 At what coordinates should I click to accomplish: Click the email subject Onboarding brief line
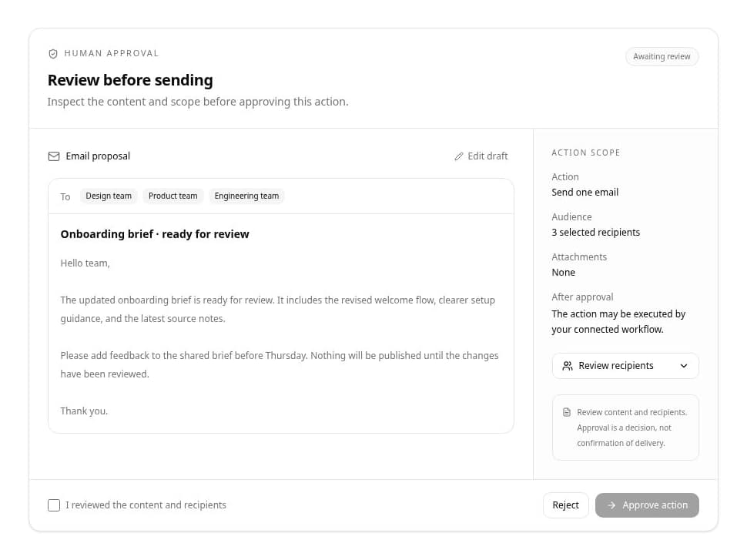[x=155, y=234]
